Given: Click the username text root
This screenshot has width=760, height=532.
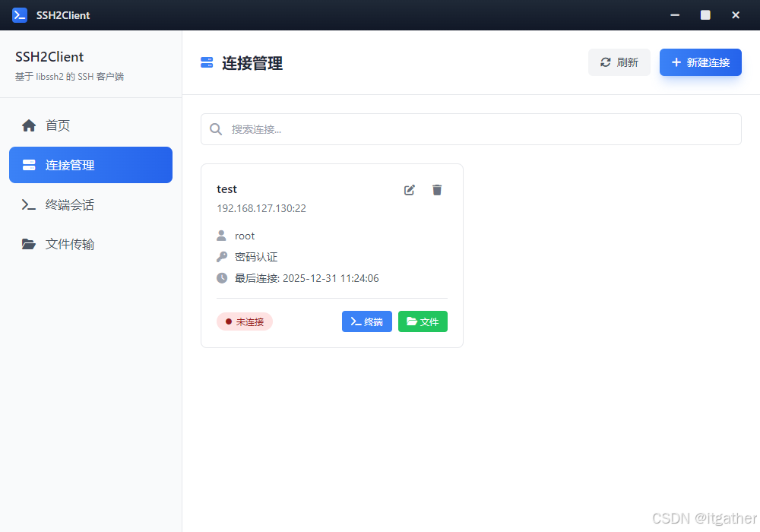Looking at the screenshot, I should click(245, 236).
